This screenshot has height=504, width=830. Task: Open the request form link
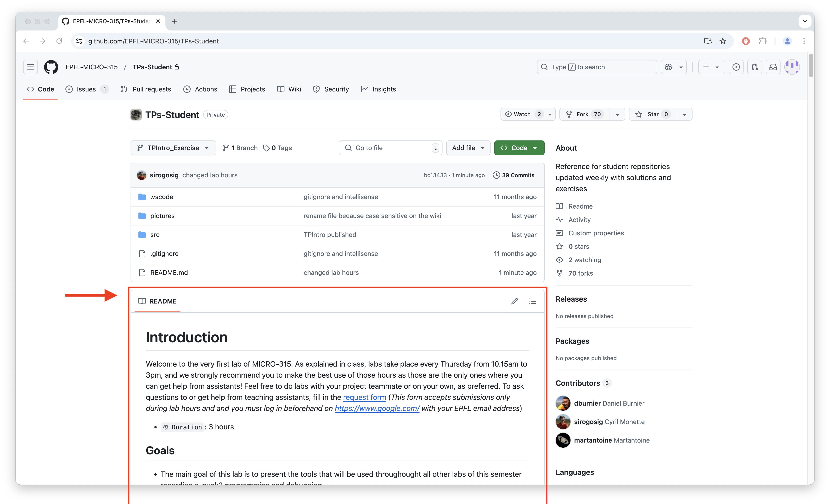point(364,397)
